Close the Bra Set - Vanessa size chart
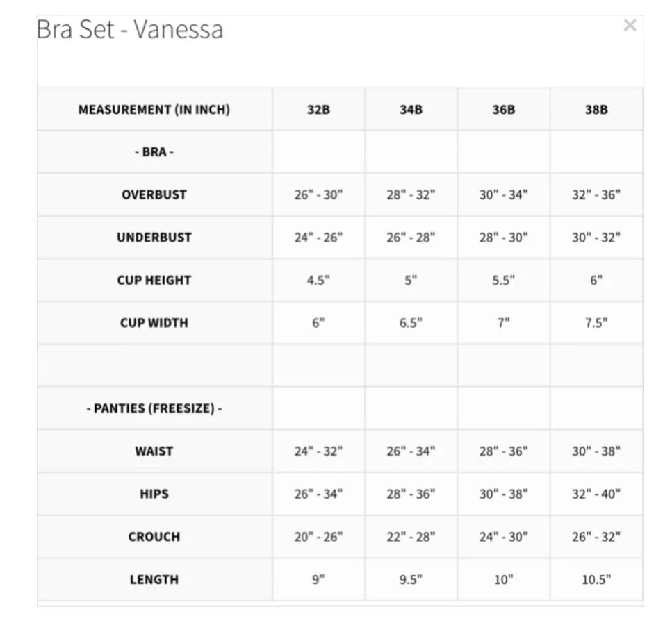 coord(630,25)
